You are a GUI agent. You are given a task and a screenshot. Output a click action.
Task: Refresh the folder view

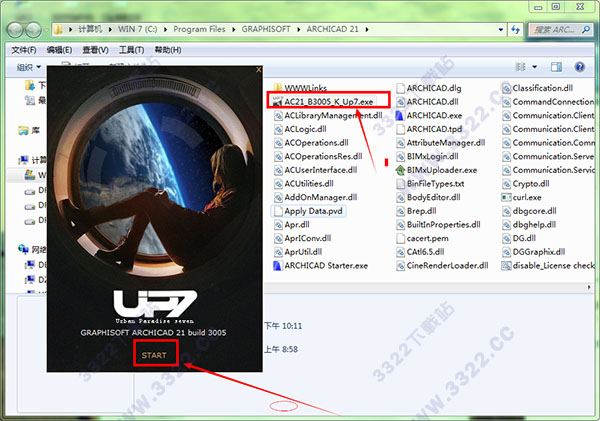(x=515, y=29)
